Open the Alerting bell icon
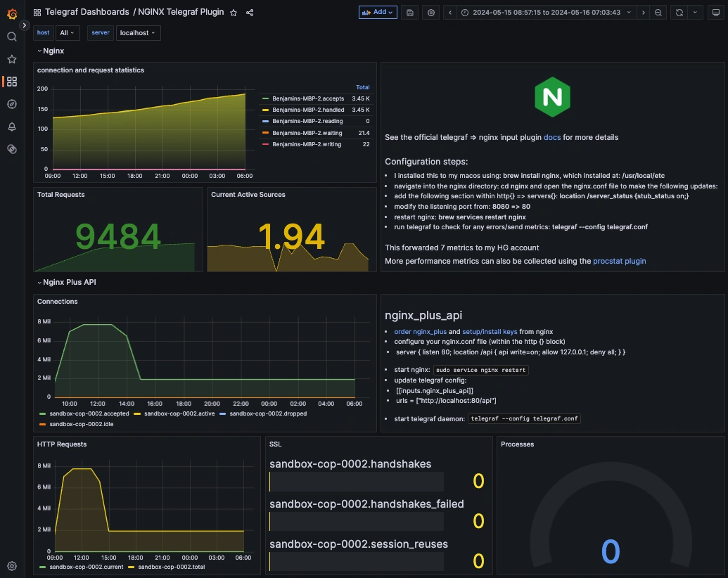The image size is (728, 578). [12, 127]
